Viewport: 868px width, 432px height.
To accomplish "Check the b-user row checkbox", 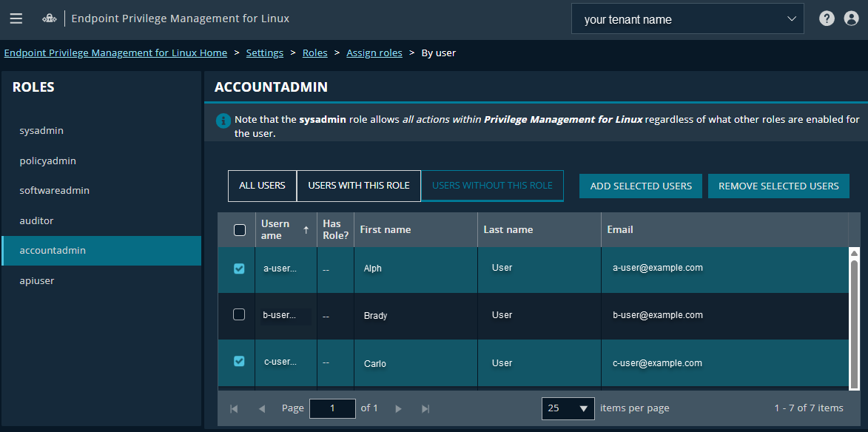I will click(239, 314).
